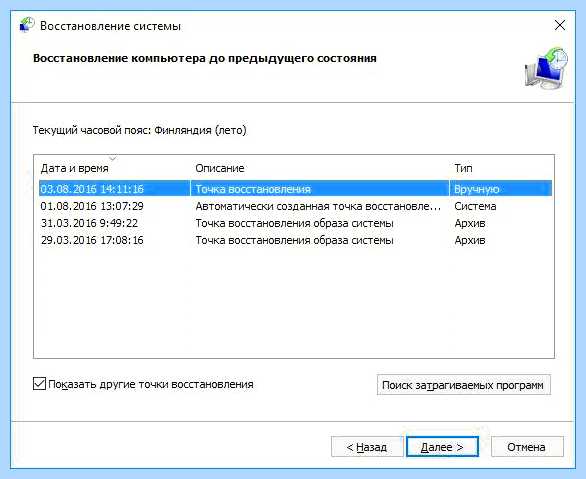The image size is (586, 479).
Task: Click the Вручную type cell
Action: click(476, 189)
